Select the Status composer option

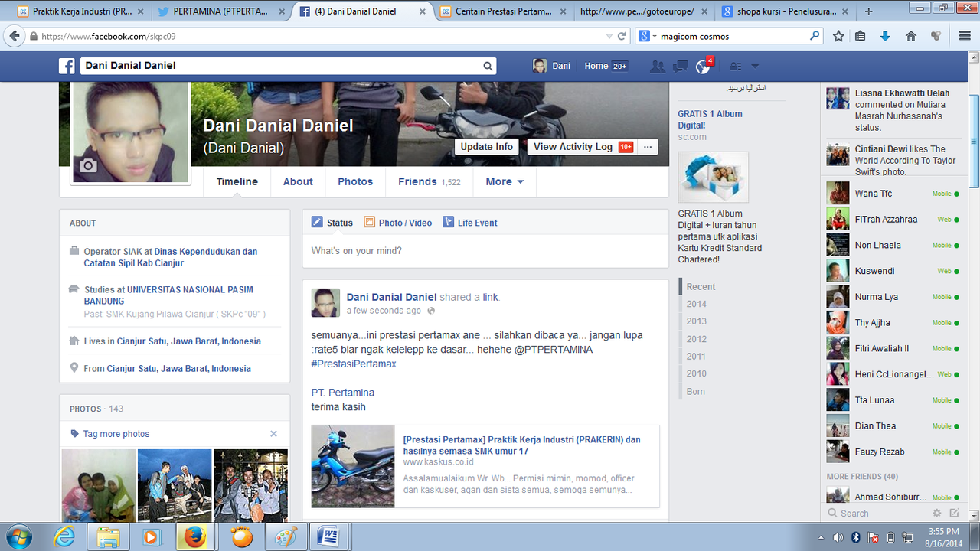tap(332, 223)
